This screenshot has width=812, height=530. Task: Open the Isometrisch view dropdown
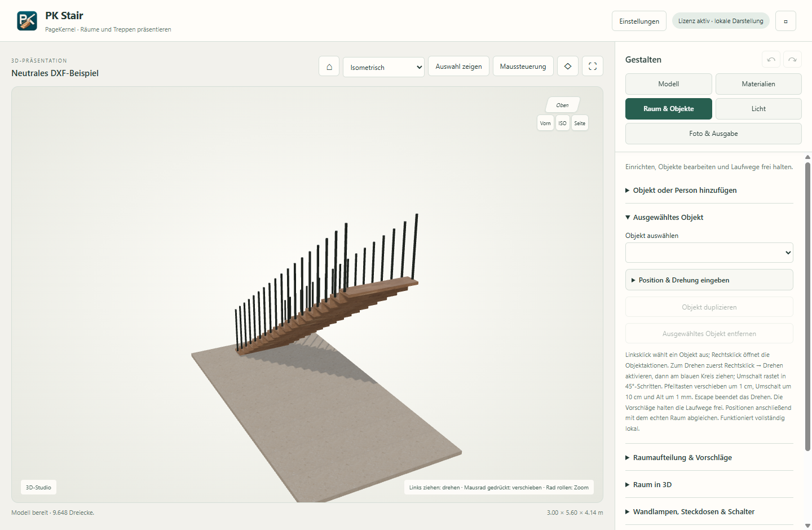pos(384,67)
